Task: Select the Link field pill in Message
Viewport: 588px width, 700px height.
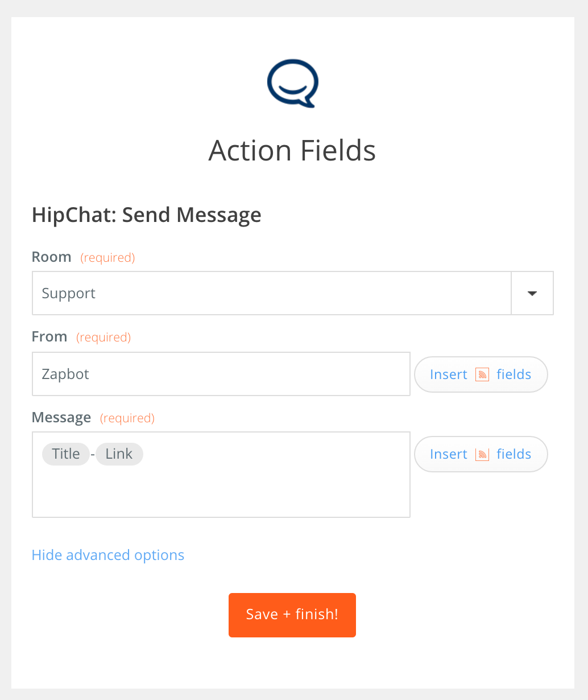Action: (x=119, y=454)
